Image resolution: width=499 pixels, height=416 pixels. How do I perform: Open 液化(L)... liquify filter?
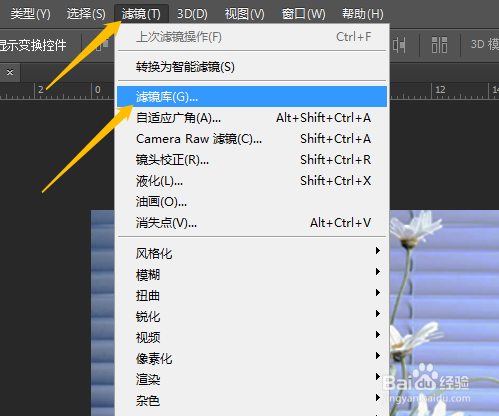point(252,181)
